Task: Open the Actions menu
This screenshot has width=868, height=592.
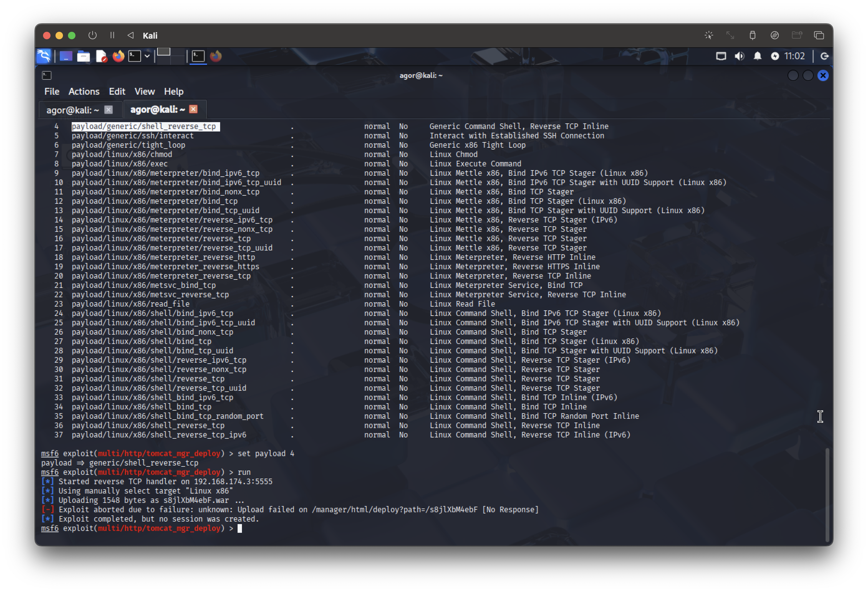Action: point(84,92)
